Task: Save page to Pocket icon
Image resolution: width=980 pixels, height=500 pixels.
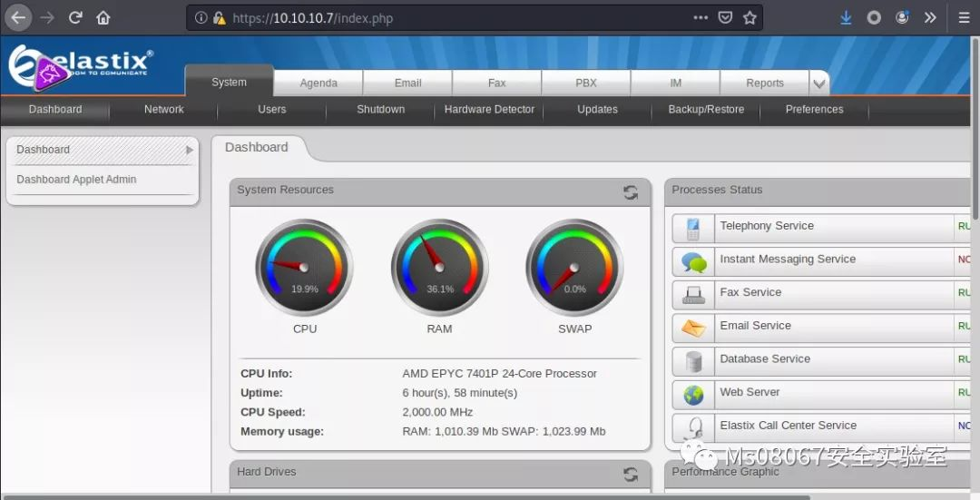Action: (725, 17)
